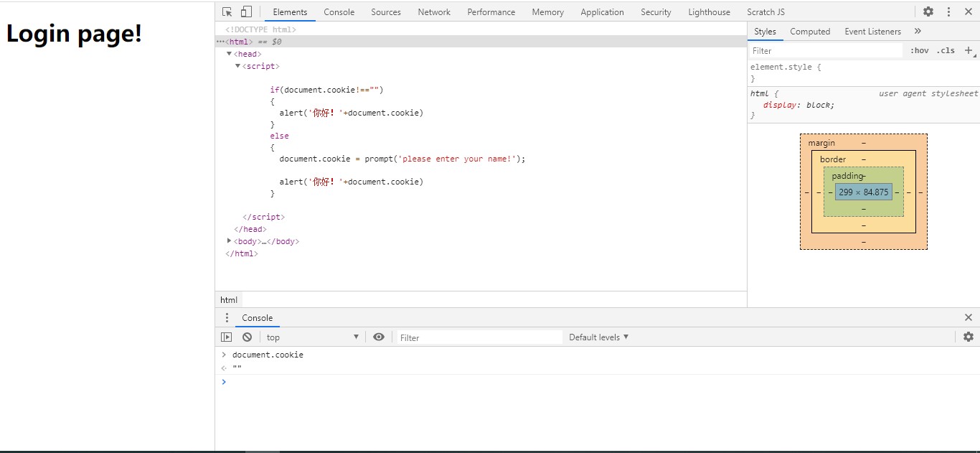
Task: Open DevTools settings gear
Action: coord(928,12)
